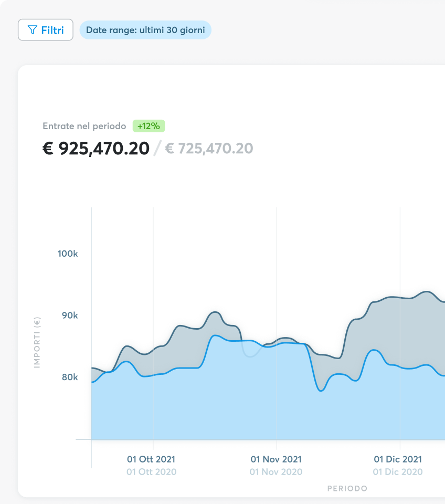Click the Entrate nel periodo label
Screen dimensions: 445x504
[84, 126]
